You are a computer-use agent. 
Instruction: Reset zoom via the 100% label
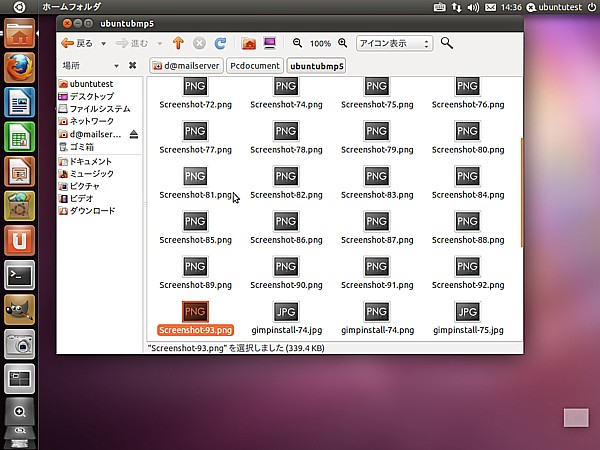[320, 44]
